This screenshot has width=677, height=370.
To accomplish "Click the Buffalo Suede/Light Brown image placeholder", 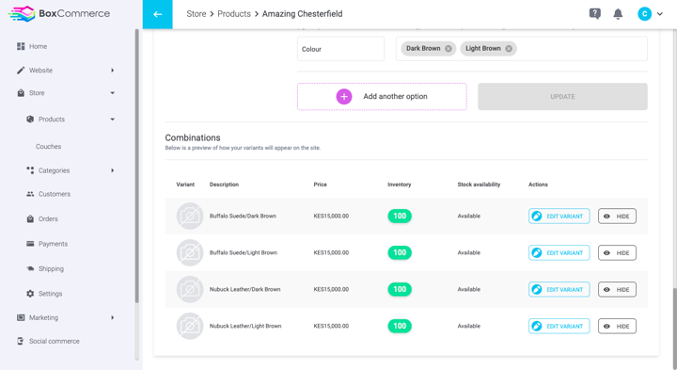I will coord(190,253).
